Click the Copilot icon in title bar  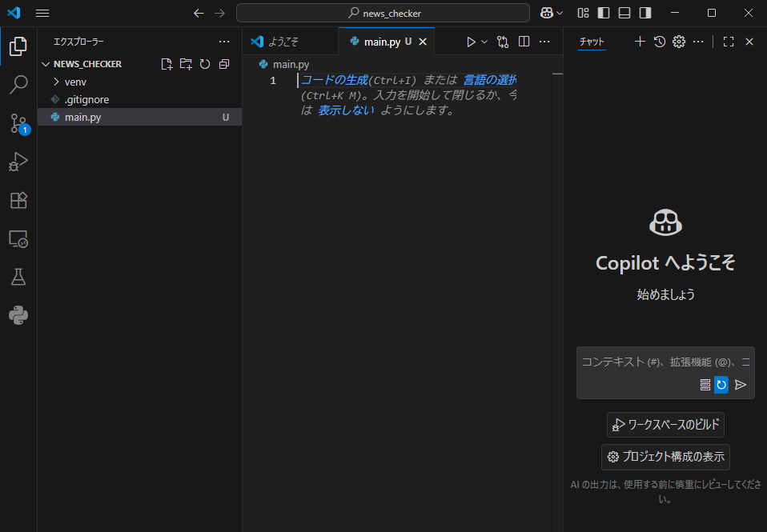(546, 14)
